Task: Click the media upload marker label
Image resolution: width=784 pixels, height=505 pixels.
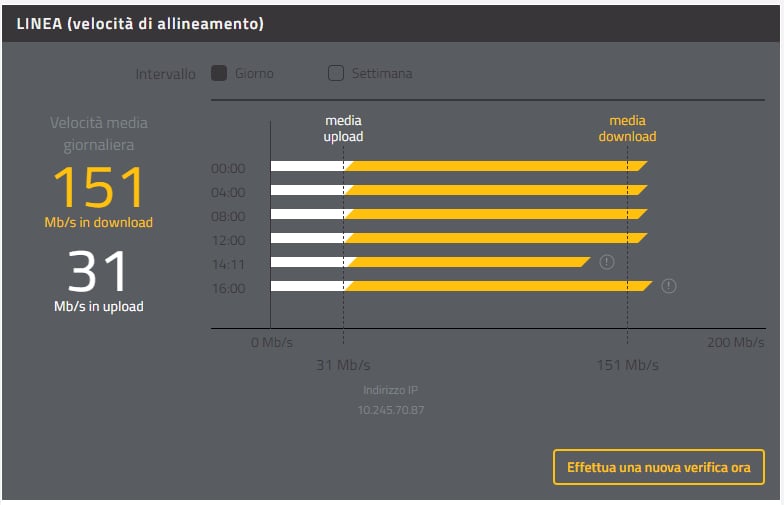Action: (x=343, y=129)
